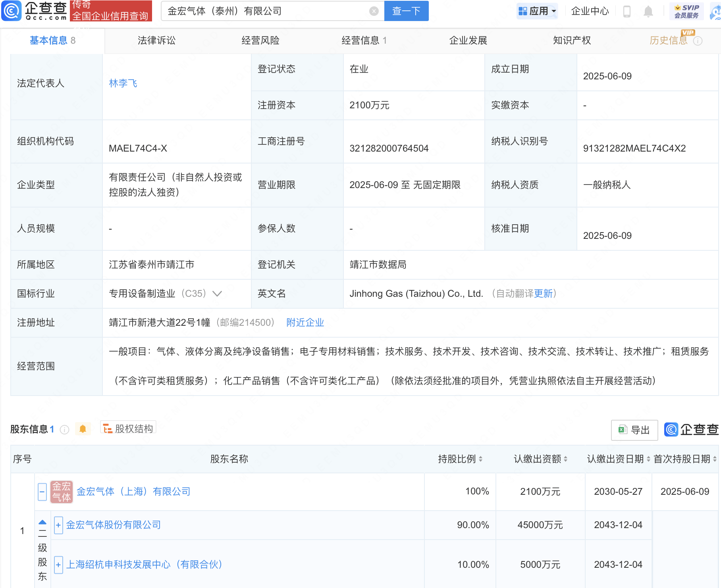Click the English name Jinhong Gas (Taizhou) Co., Ltd.
This screenshot has width=721, height=588.
tap(416, 294)
